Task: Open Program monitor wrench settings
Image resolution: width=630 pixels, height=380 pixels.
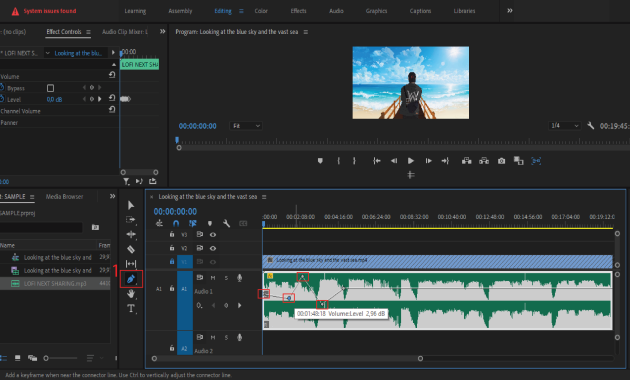Action: [590, 126]
